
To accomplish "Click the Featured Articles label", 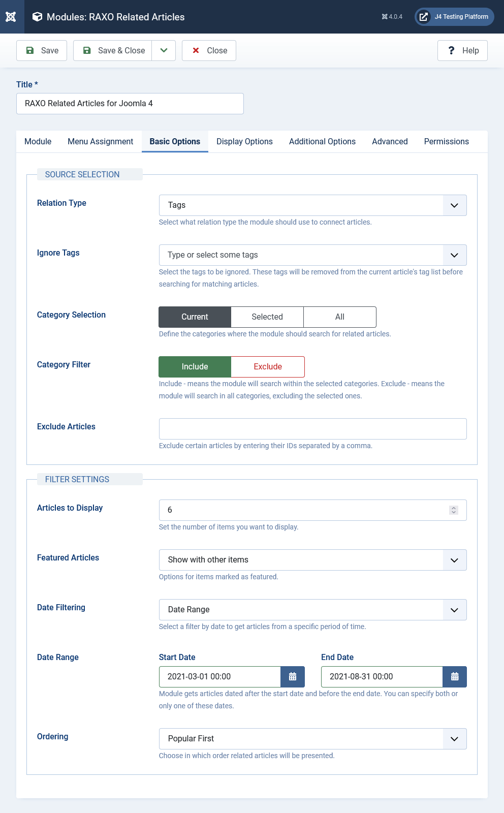I will pyautogui.click(x=68, y=558).
